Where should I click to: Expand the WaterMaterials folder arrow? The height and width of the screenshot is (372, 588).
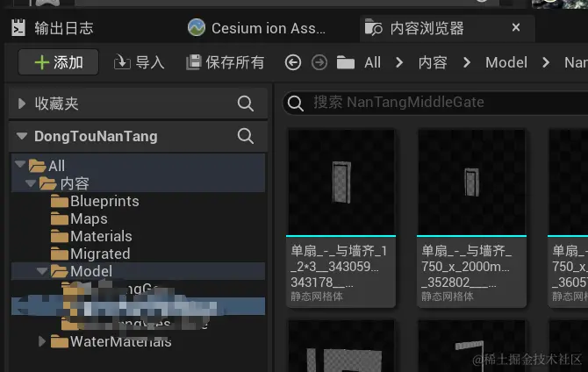click(42, 341)
